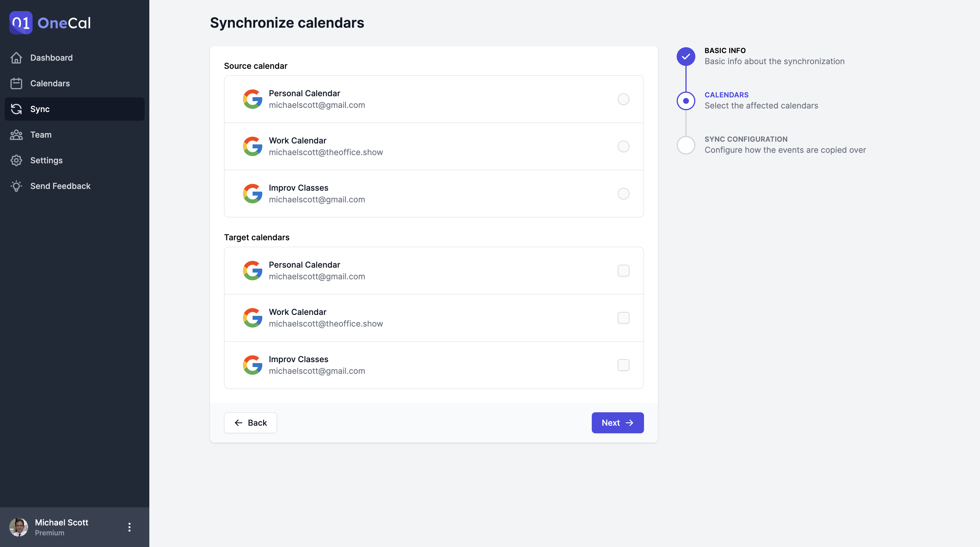980x547 pixels.
Task: Open the Settings panel
Action: coord(46,160)
